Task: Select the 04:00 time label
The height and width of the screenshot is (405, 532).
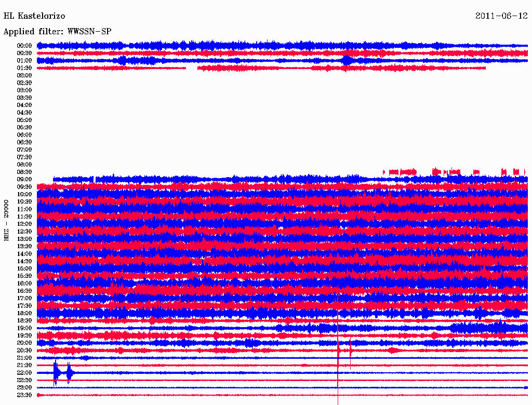Action: [24, 105]
